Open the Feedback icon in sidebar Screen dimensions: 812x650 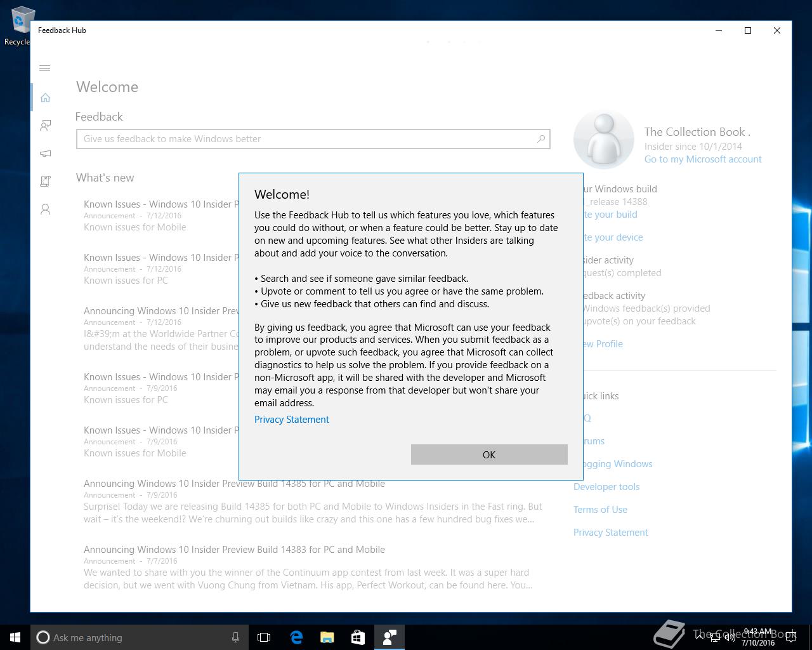click(45, 126)
